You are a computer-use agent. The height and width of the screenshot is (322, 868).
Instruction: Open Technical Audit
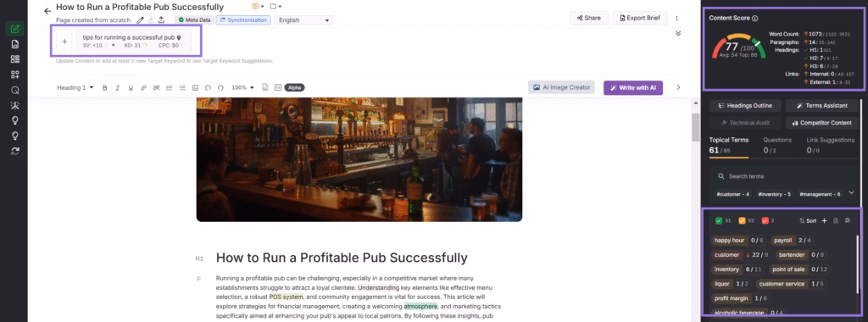745,123
